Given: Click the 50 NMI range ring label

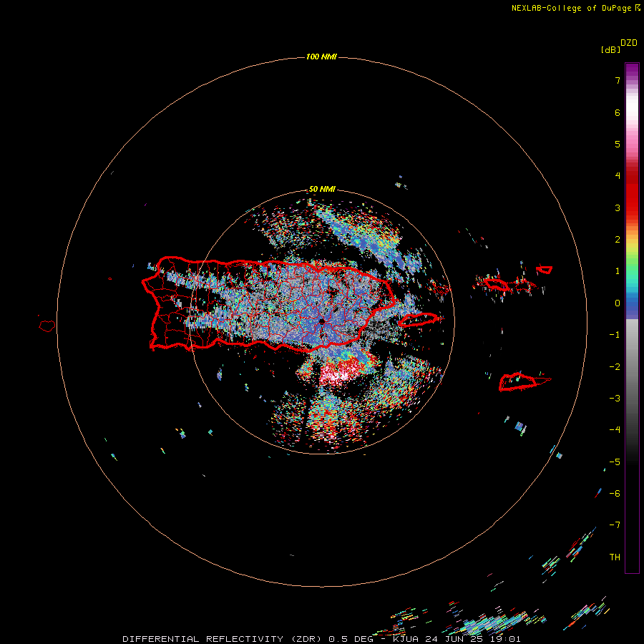Looking at the screenshot, I should coord(322,190).
